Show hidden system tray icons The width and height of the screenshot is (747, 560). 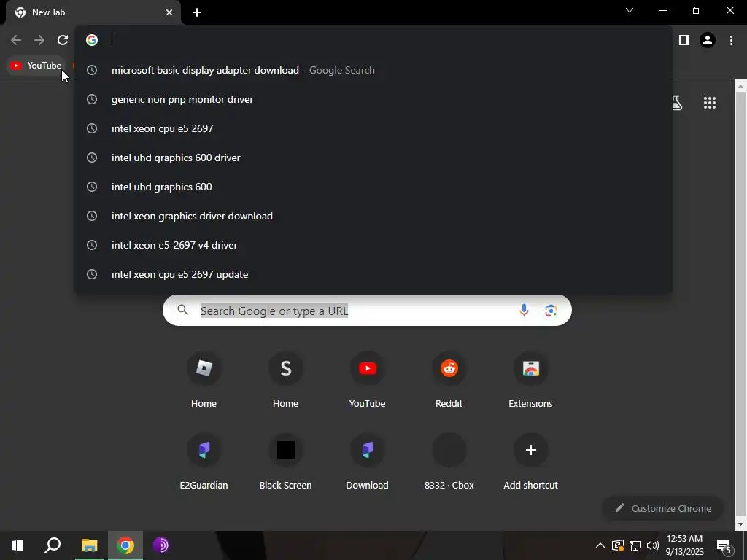[600, 545]
